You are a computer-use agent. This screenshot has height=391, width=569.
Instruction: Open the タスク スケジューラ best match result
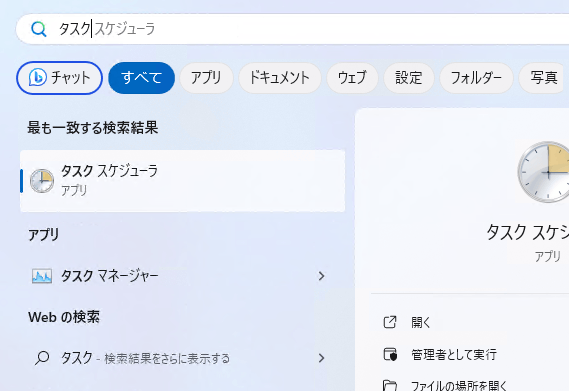point(183,181)
